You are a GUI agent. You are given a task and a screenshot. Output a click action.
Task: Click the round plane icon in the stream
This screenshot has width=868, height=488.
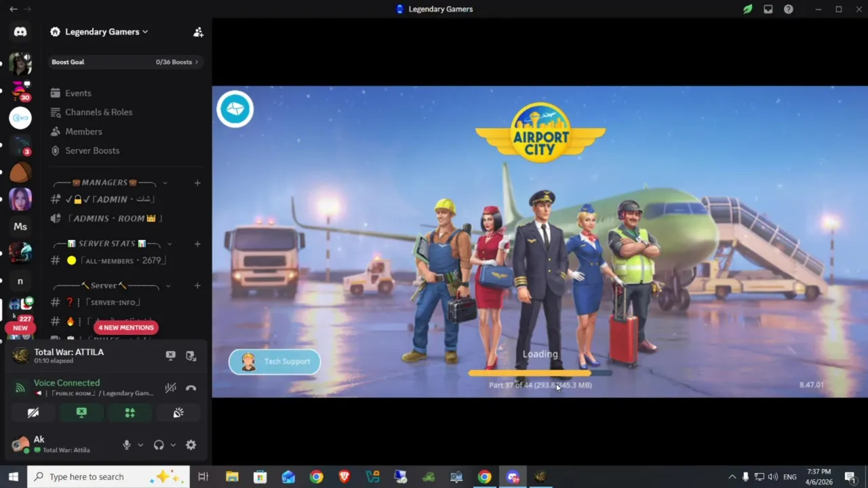click(235, 109)
